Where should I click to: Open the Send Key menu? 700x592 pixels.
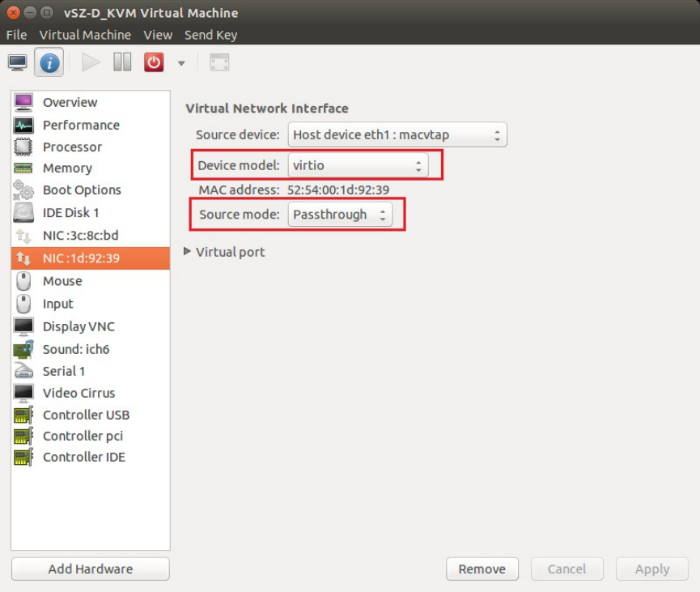pos(210,35)
